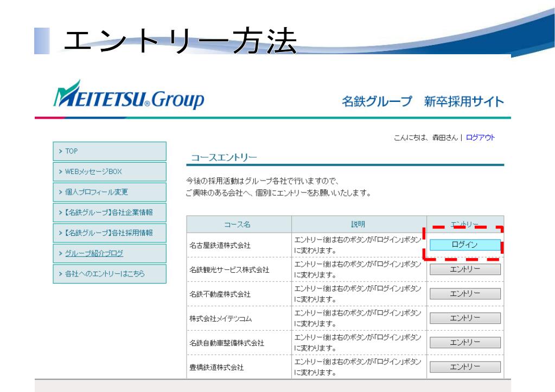Click the ログアウト link
The width and height of the screenshot is (555, 392).
click(x=480, y=138)
